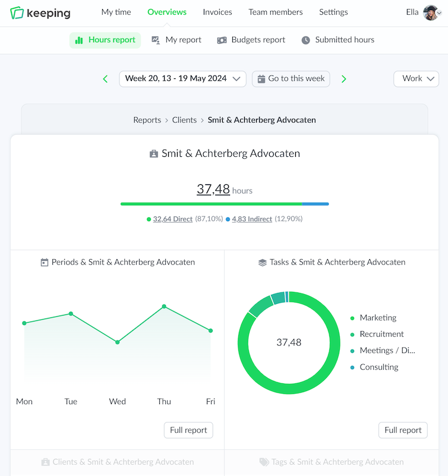Click the Smit & Achterberg Advocaten breadcrumb

[261, 120]
